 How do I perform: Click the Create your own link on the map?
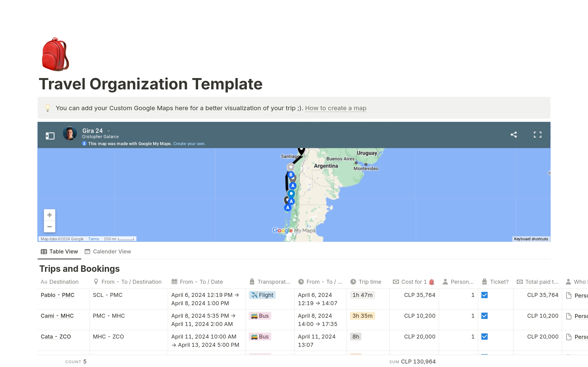(189, 143)
